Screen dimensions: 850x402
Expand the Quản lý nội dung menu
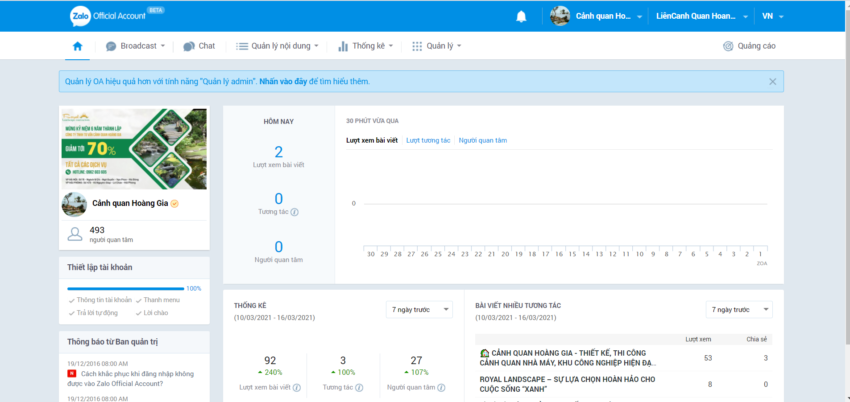click(281, 46)
